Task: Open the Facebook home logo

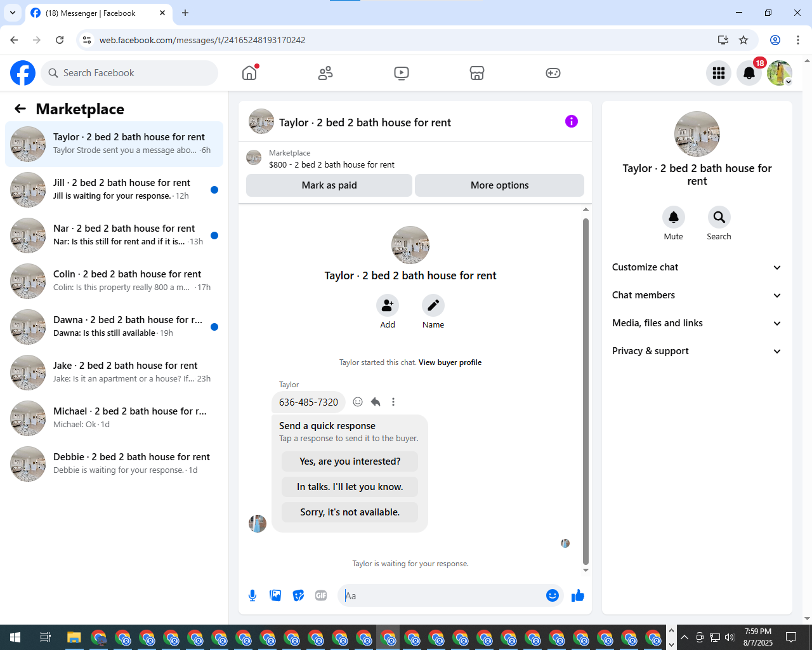Action: pyautogui.click(x=23, y=73)
